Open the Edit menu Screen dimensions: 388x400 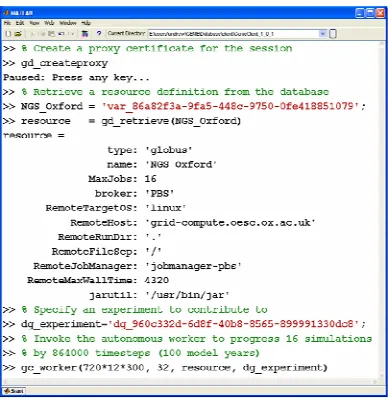[x=20, y=23]
